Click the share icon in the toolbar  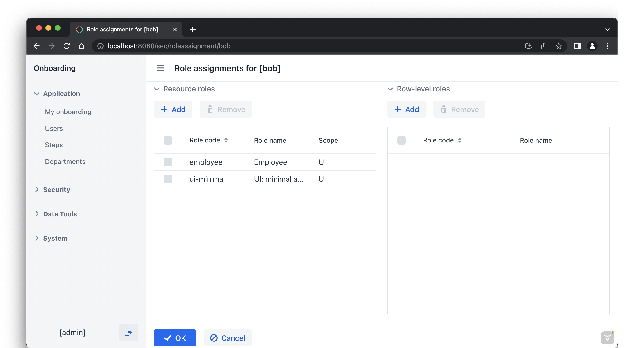point(543,46)
